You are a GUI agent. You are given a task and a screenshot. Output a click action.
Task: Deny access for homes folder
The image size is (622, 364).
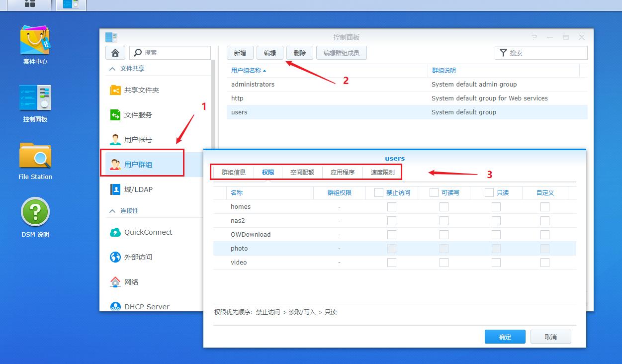pos(392,207)
